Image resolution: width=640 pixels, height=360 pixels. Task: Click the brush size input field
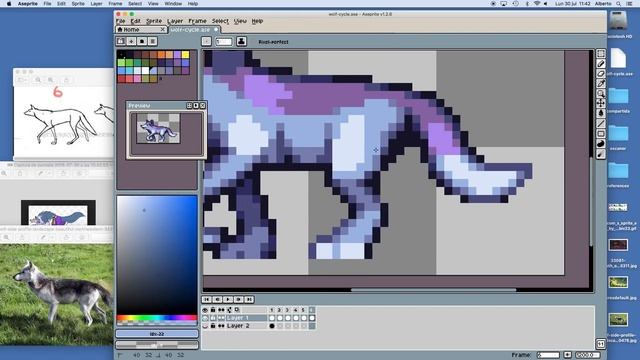(224, 42)
